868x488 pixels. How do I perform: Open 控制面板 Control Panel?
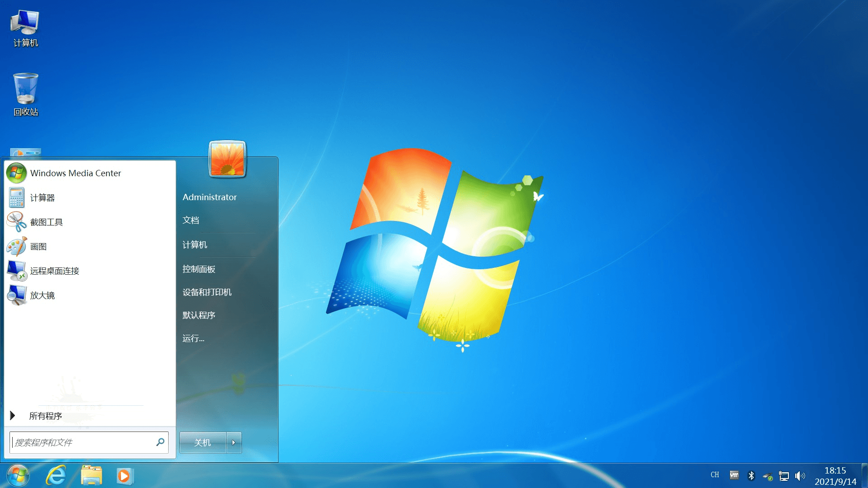(x=200, y=268)
